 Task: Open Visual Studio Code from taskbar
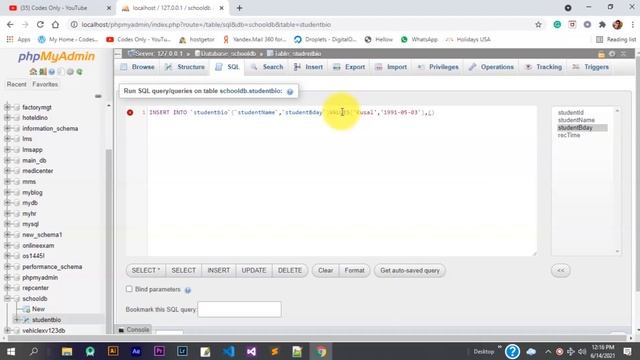(x=229, y=351)
